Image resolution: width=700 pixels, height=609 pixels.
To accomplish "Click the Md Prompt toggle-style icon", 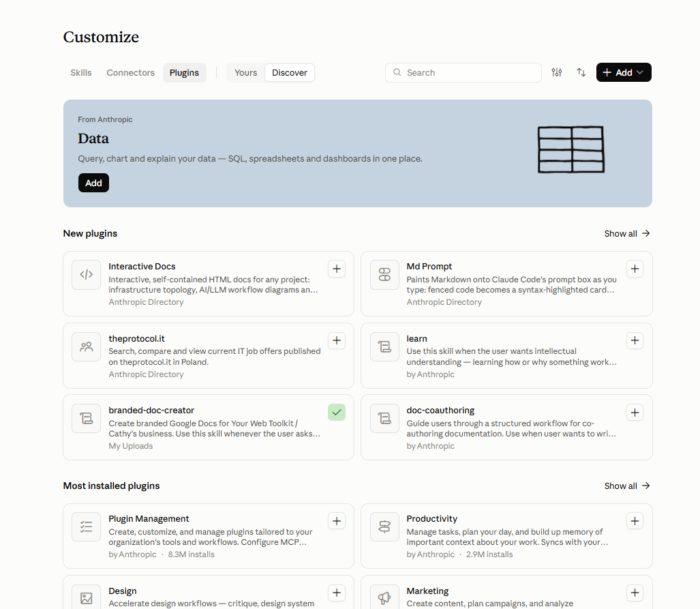I will (x=384, y=274).
